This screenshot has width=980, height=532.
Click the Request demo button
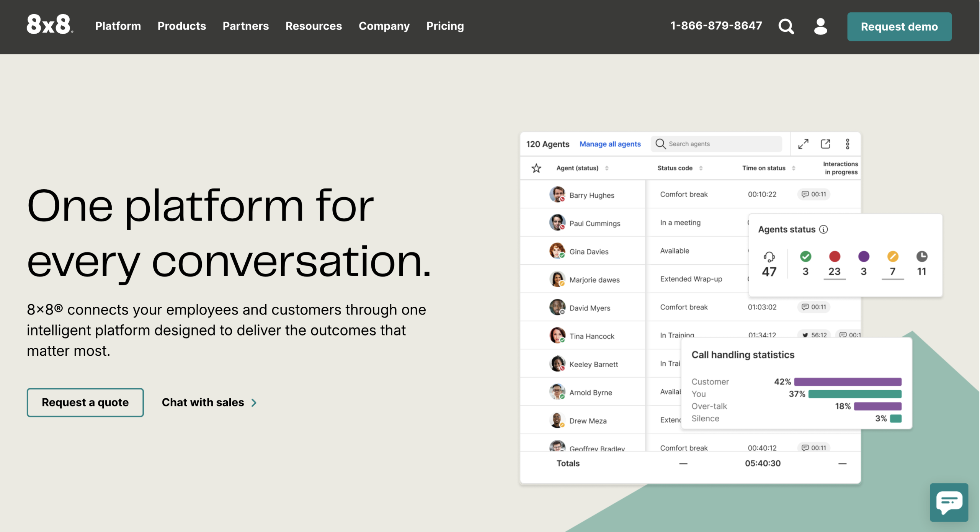click(899, 26)
